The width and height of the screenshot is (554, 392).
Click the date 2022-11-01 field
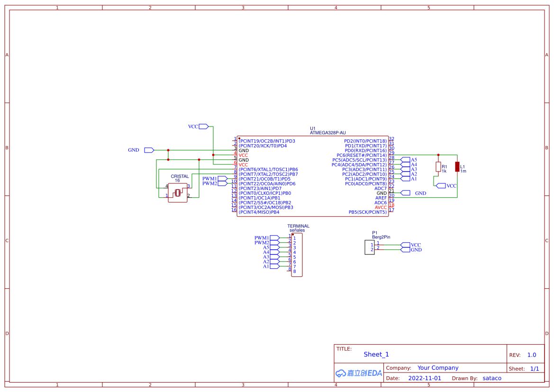pos(425,378)
